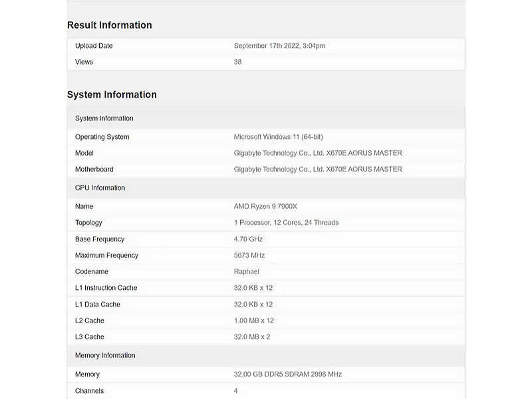
Task: Click the Maximum Frequency label
Action: (x=106, y=255)
